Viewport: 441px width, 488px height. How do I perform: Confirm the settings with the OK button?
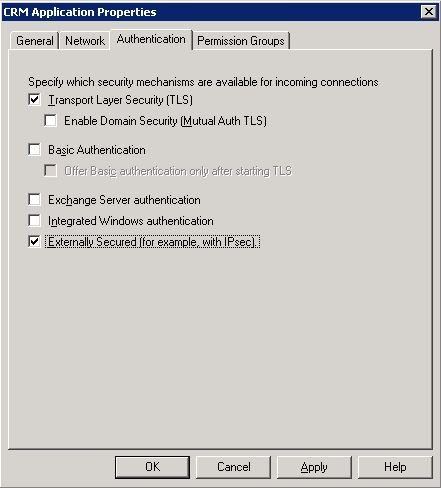152,467
